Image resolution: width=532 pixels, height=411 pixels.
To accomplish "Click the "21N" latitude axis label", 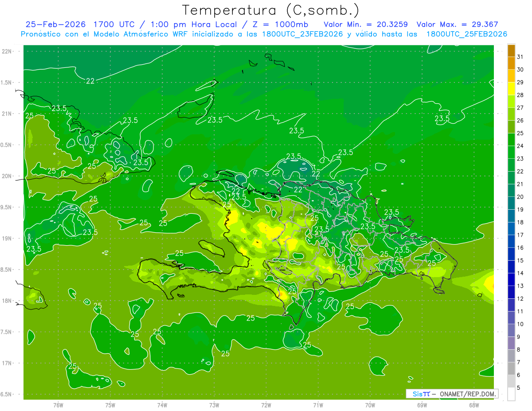I will (x=7, y=114).
